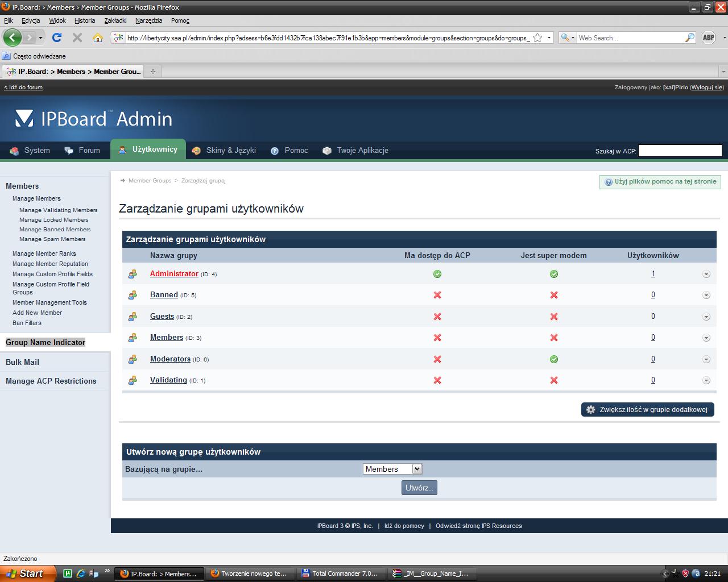The image size is (728, 582).
Task: Open the Zakładki menu
Action: pyautogui.click(x=115, y=20)
